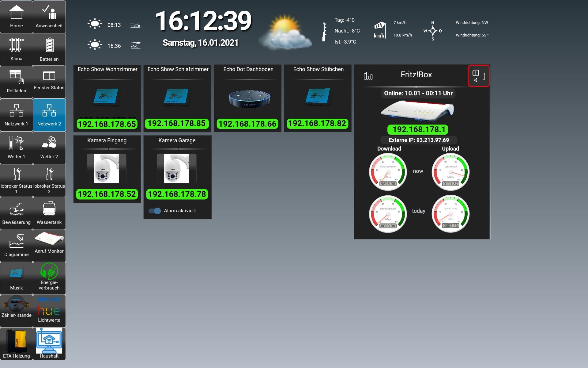Click the Echo Dot Dachboden device image
This screenshot has height=368, width=588.
[x=249, y=98]
